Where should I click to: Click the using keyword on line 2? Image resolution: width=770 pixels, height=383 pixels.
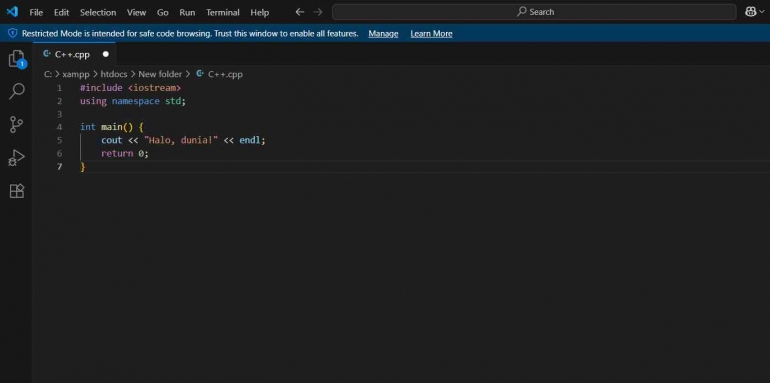(x=93, y=101)
